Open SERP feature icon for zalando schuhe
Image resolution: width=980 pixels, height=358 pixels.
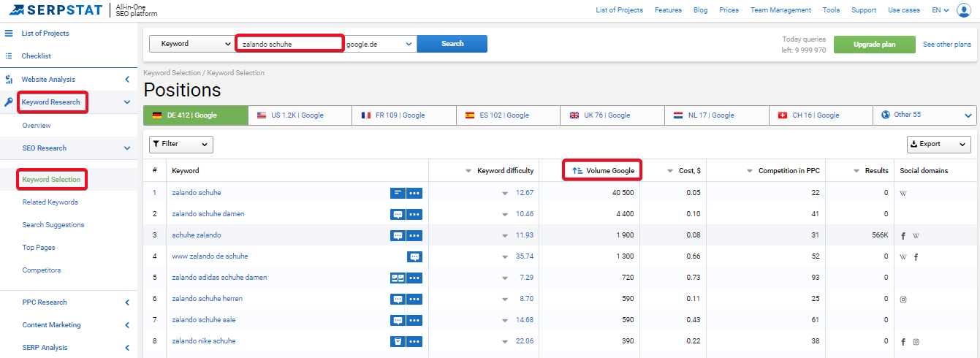point(398,193)
